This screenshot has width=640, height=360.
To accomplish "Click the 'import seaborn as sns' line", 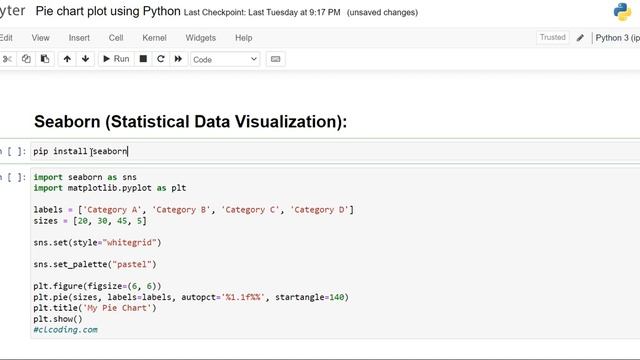I will 85,177.
